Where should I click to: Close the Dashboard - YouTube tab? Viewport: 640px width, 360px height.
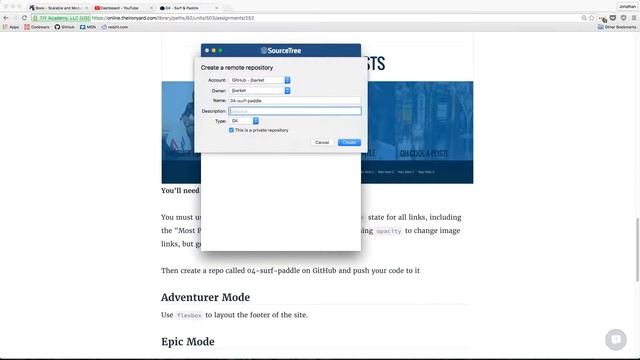coord(151,8)
